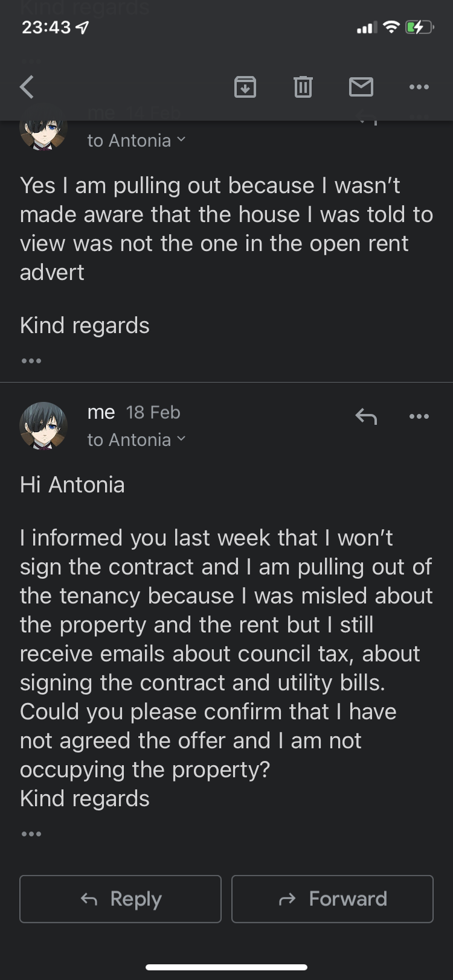Go back using the back arrow

27,87
